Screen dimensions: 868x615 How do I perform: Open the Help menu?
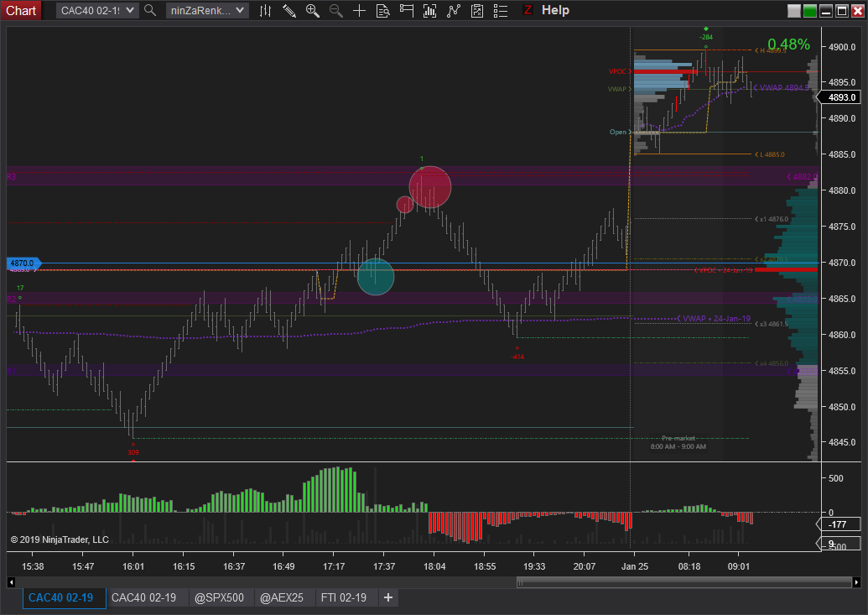coord(555,10)
